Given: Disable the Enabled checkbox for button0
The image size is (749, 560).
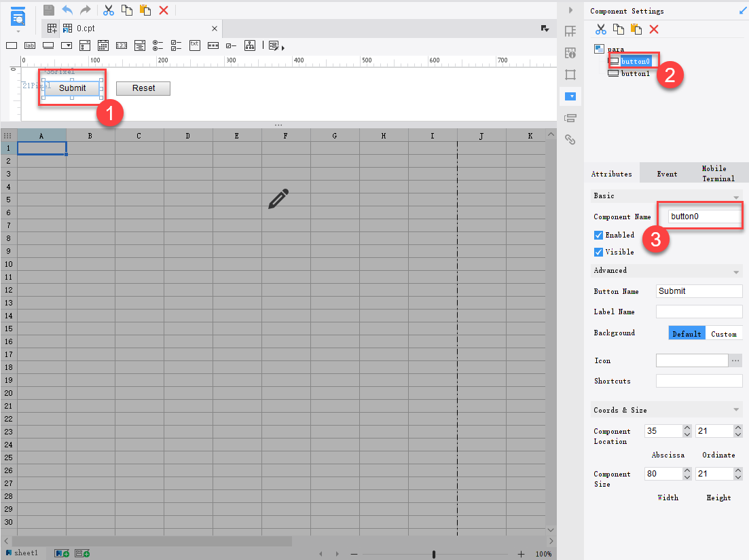Looking at the screenshot, I should (x=599, y=235).
